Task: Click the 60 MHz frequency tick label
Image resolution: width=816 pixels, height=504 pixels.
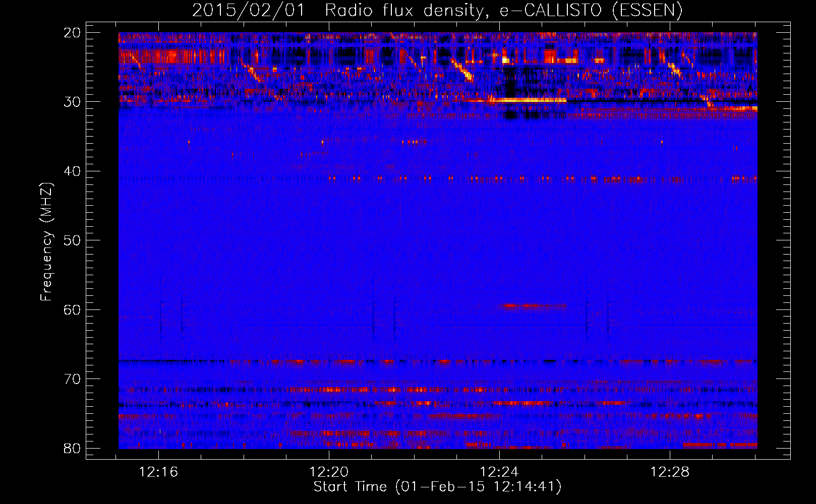Action: click(x=72, y=309)
